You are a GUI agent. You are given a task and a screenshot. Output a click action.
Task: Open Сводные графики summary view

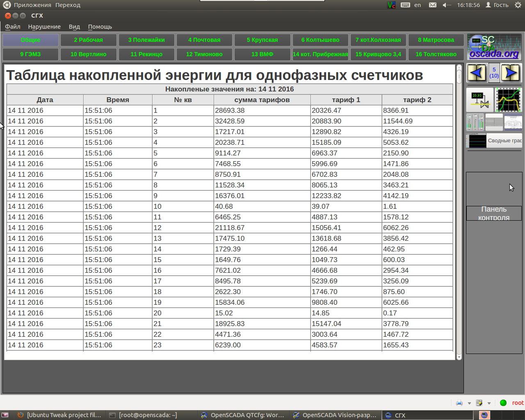pyautogui.click(x=504, y=140)
